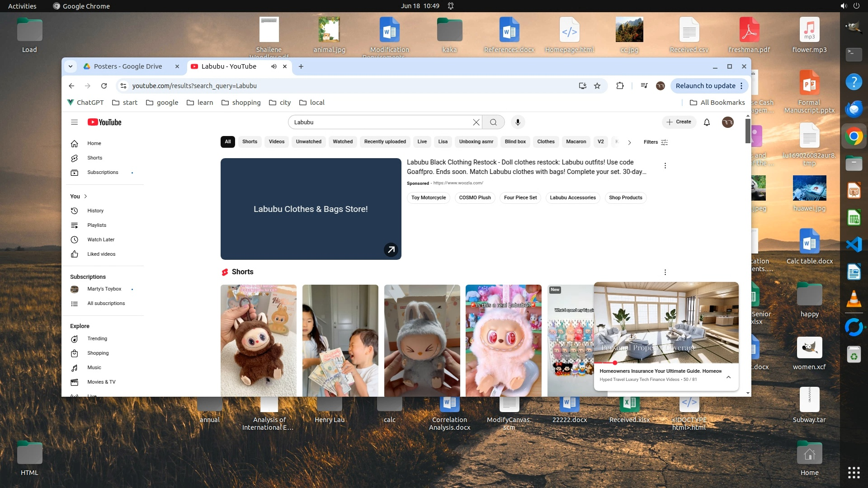Mute the Labubu YouTube tab audio
Screen dimensions: 868x488
click(x=274, y=66)
